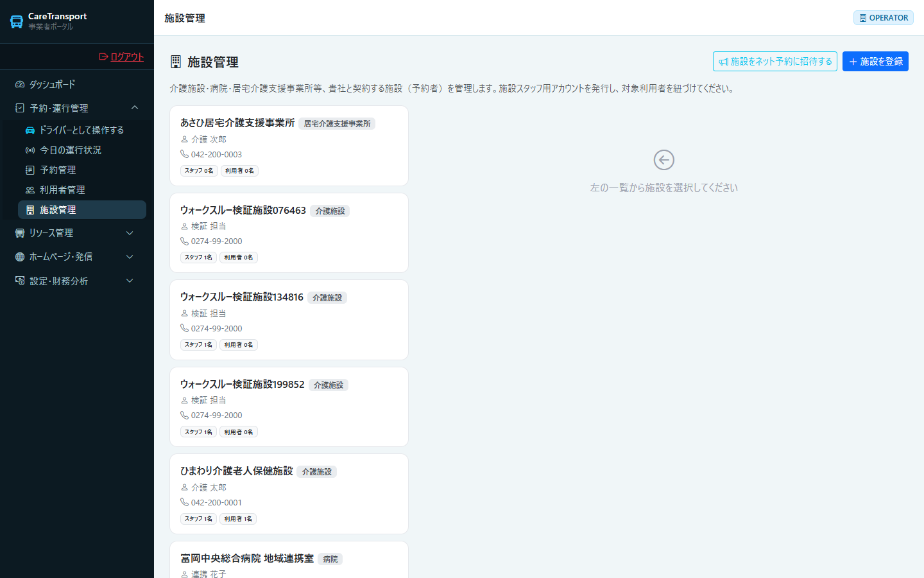Click the megaphone icon in invite button
Viewport: 924px width, 578px height.
click(723, 62)
